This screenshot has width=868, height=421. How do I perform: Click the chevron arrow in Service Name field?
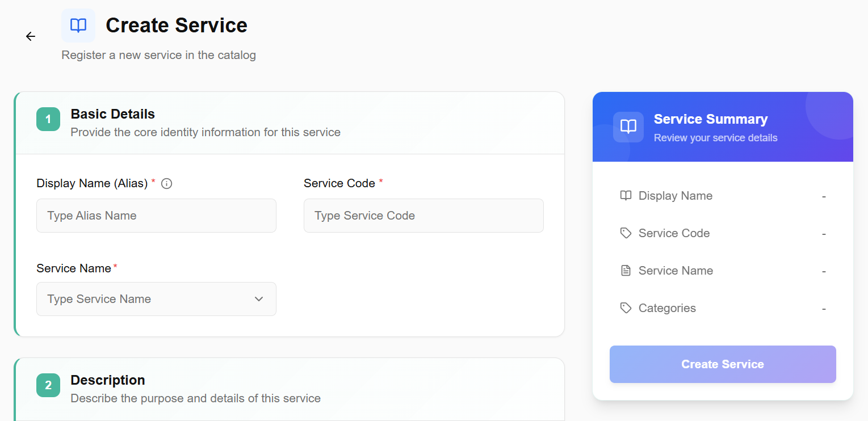[x=259, y=299]
